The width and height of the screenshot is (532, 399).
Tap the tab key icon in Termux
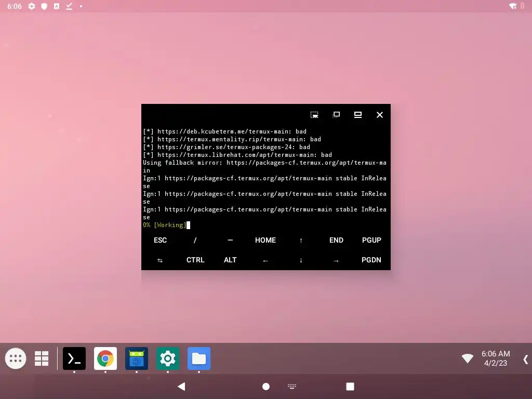[160, 260]
